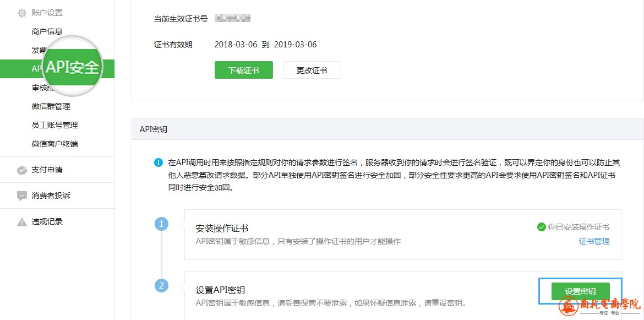Click the blurred certificate number value
This screenshot has height=320, width=644.
tap(233, 19)
